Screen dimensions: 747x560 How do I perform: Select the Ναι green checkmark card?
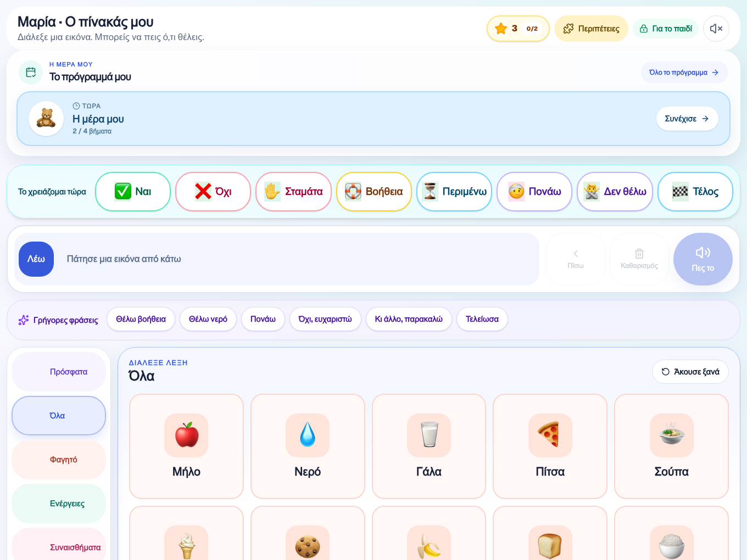[133, 192]
